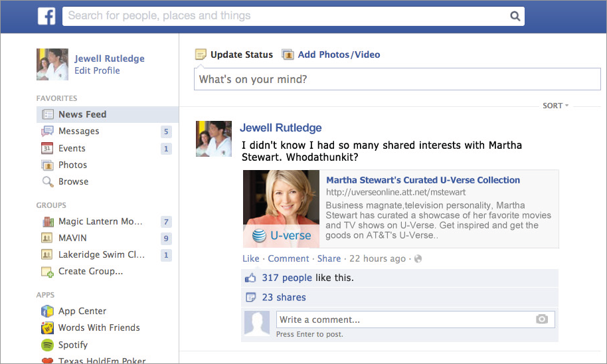Open Messages in the sidebar
The height and width of the screenshot is (364, 607).
[x=78, y=132]
